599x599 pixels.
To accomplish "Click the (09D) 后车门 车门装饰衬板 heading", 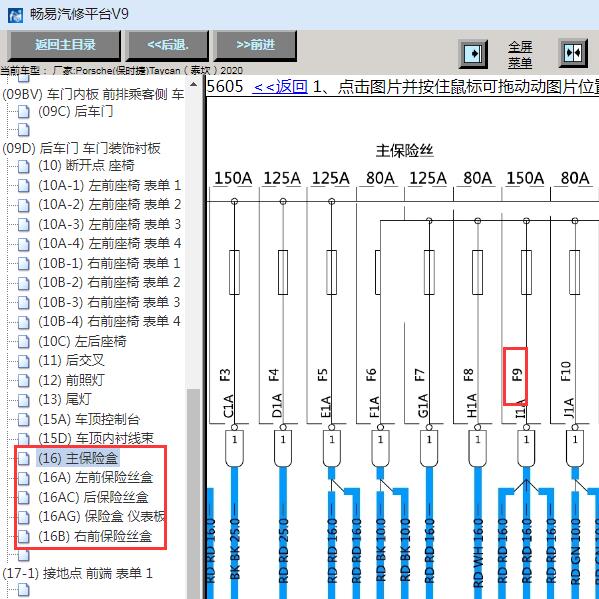I will [81, 148].
